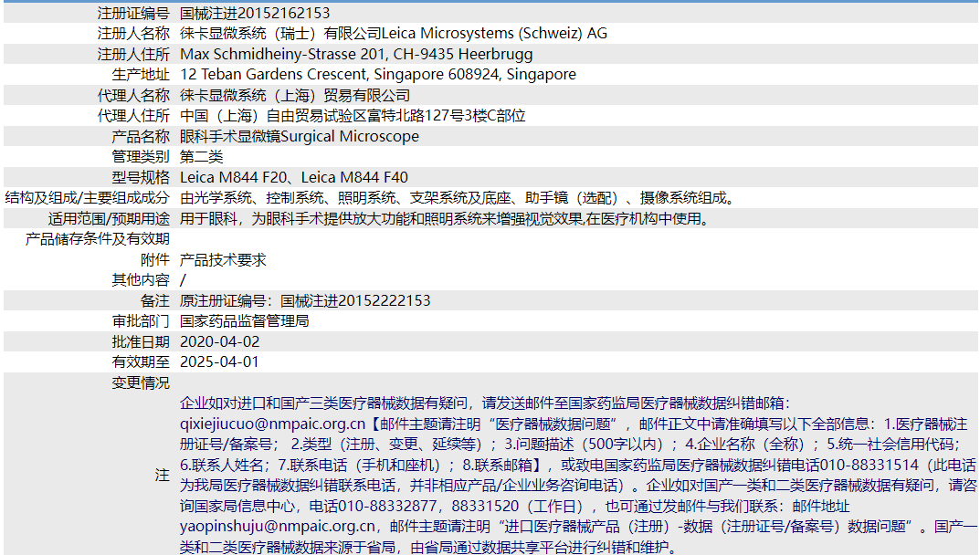
Task: Click management category value 第二类
Action: [x=201, y=157]
